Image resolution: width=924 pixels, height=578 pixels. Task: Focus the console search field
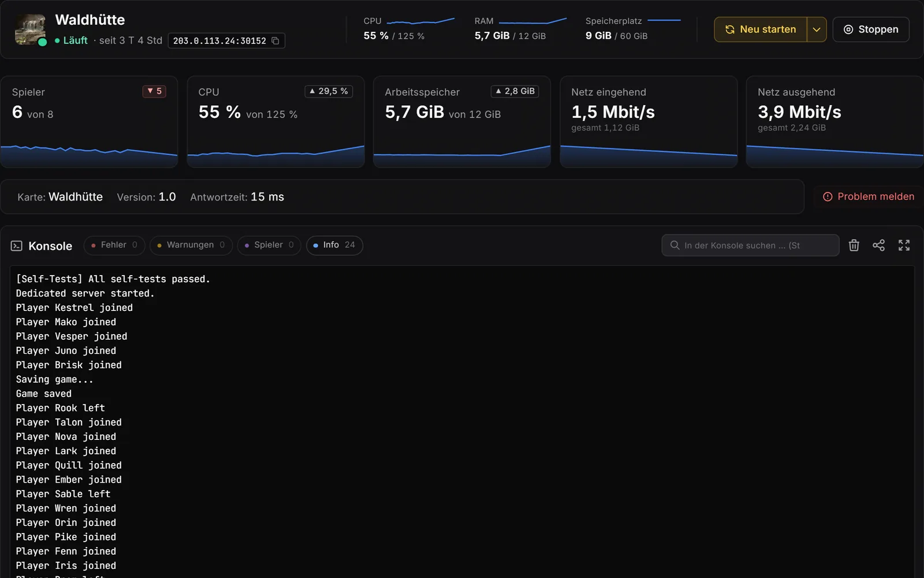coord(750,245)
